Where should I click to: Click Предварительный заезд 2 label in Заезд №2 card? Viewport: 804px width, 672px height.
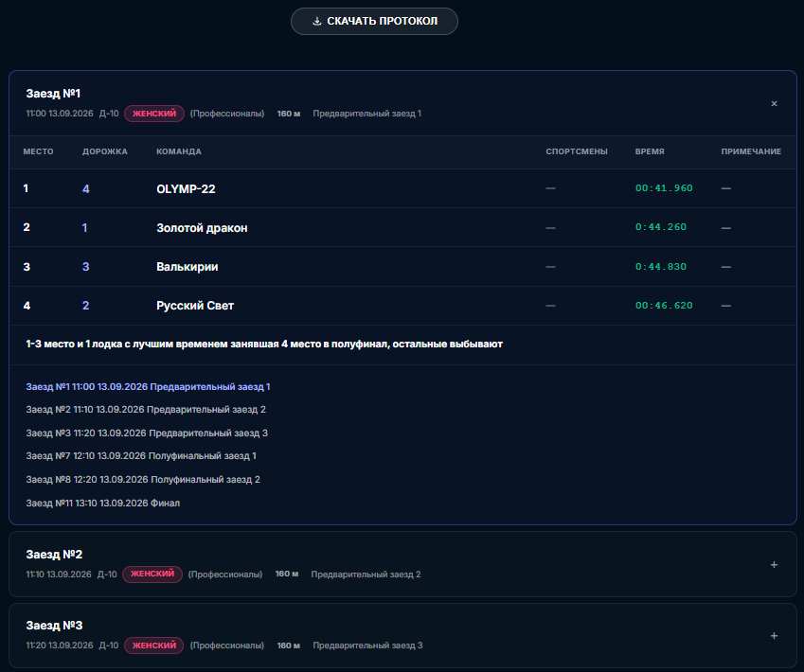[366, 575]
